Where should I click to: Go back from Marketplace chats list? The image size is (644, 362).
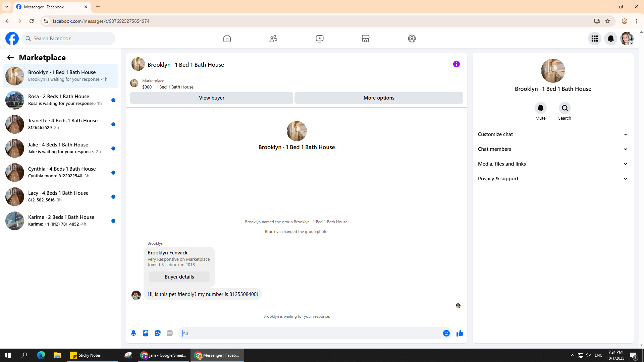pos(10,57)
